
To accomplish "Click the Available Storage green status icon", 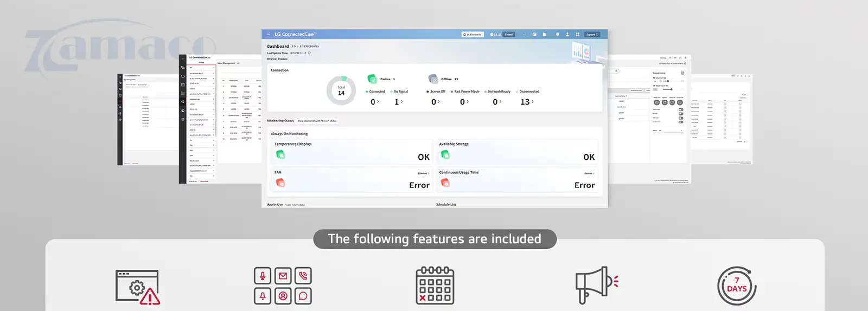I will [445, 154].
